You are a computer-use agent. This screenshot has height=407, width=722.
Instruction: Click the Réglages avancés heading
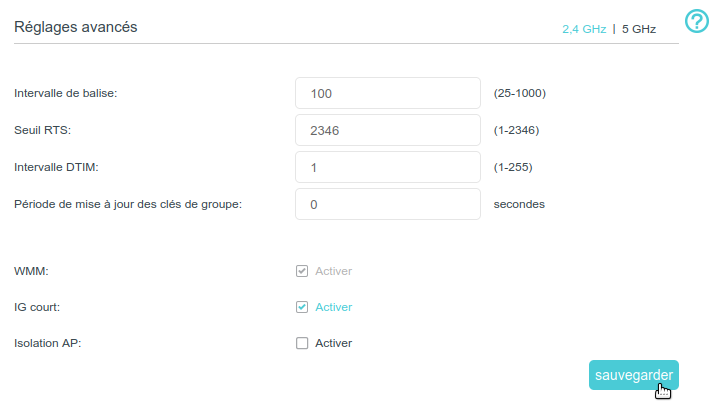76,27
